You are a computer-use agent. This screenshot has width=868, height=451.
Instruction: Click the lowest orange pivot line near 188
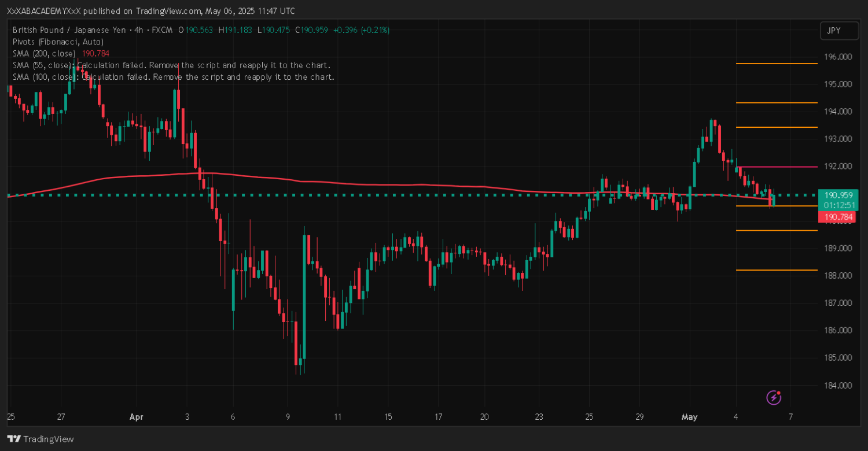pos(776,270)
